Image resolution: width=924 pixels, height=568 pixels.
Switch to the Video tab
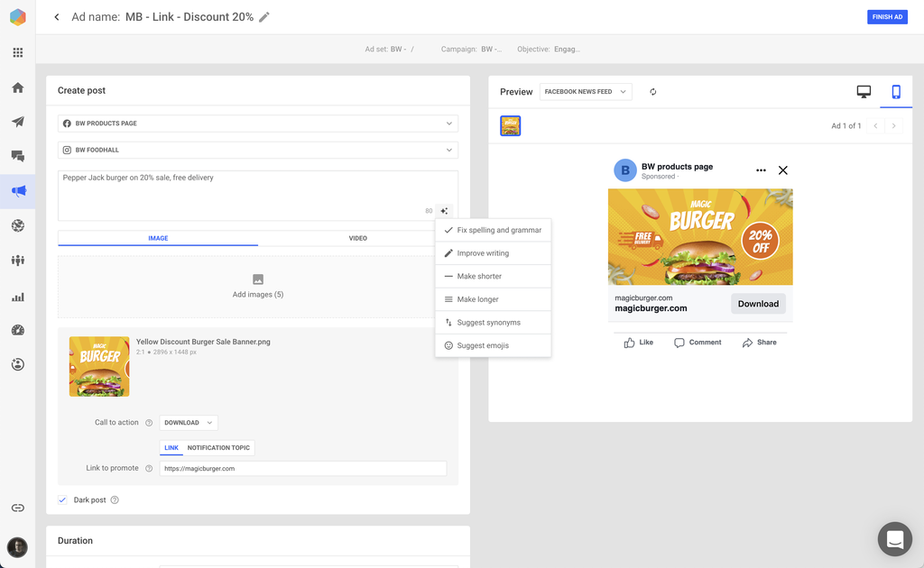point(358,238)
